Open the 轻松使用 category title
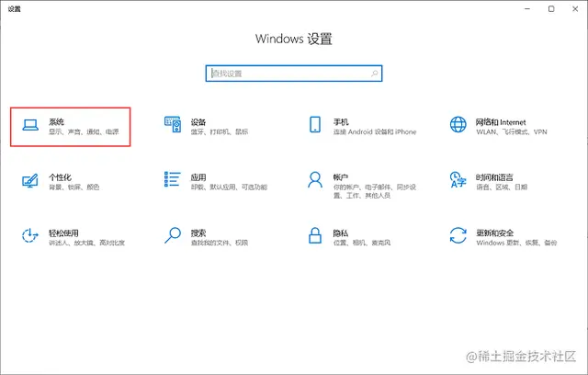 (x=63, y=233)
